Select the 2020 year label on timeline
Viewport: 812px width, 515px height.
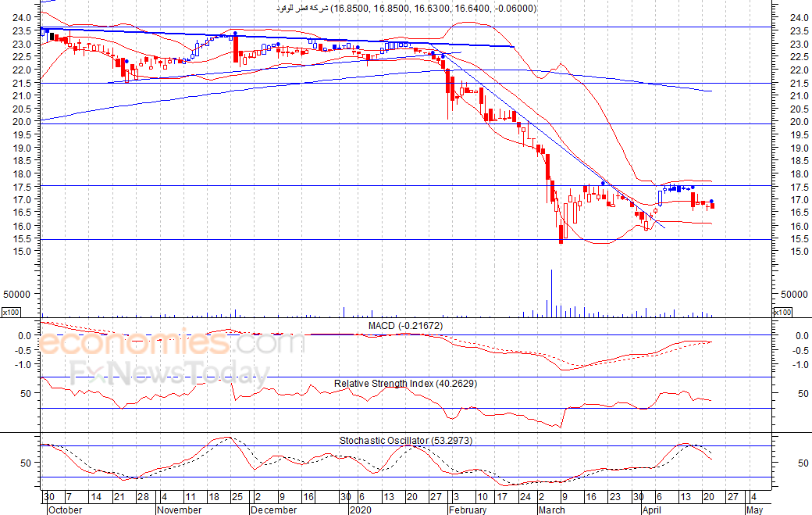(x=360, y=510)
